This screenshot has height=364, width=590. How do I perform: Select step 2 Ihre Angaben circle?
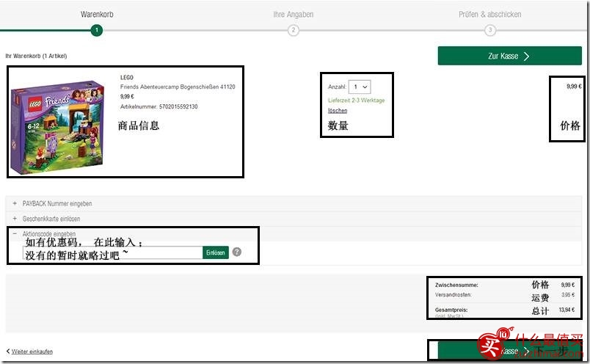tap(294, 30)
